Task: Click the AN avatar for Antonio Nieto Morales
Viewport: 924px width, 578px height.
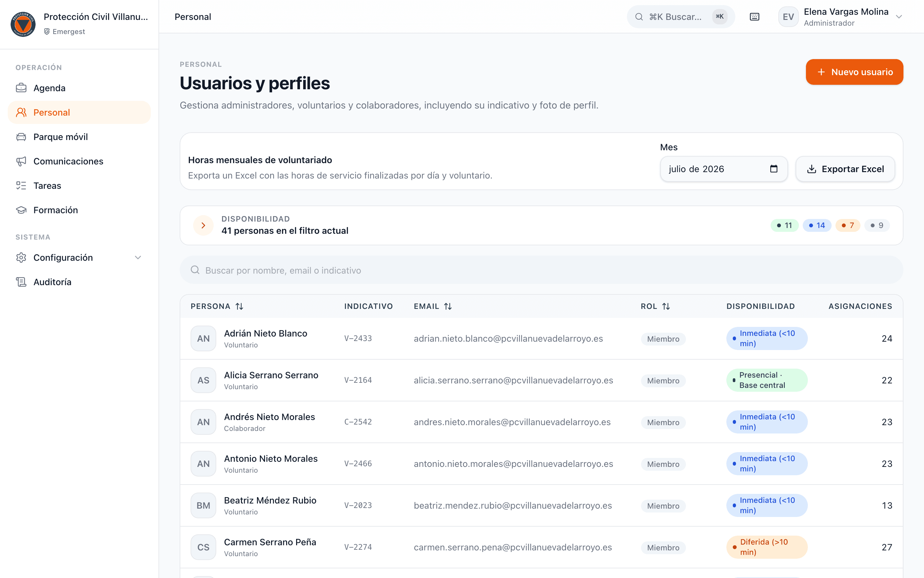Action: tap(203, 464)
